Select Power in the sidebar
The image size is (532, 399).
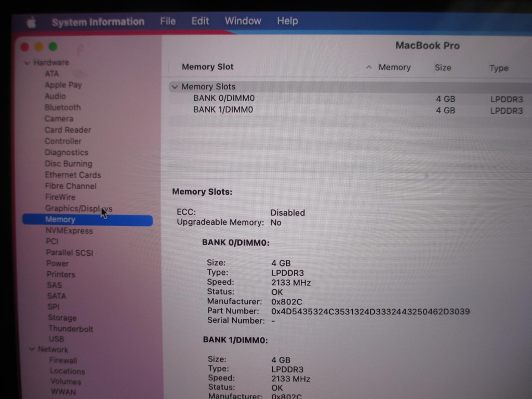point(58,263)
